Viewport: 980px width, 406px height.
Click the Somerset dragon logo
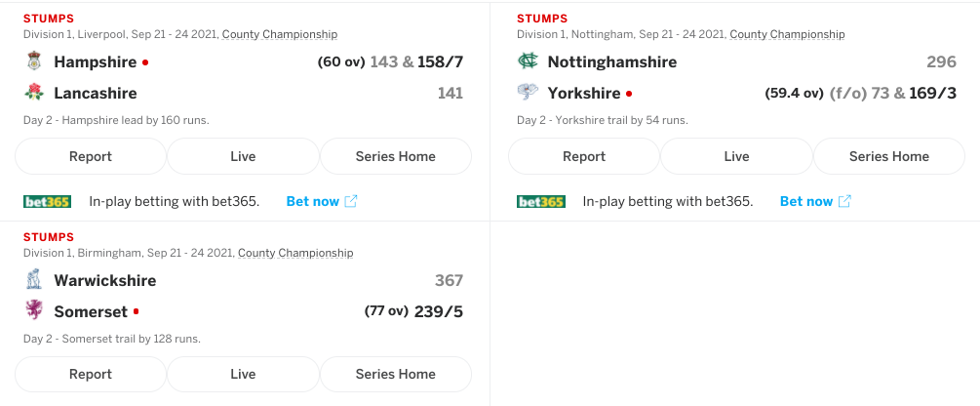point(34,310)
